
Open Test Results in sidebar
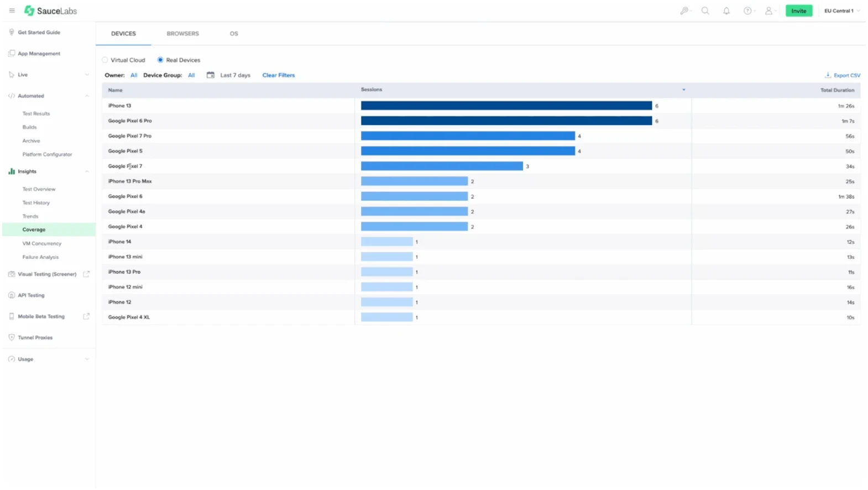(36, 113)
